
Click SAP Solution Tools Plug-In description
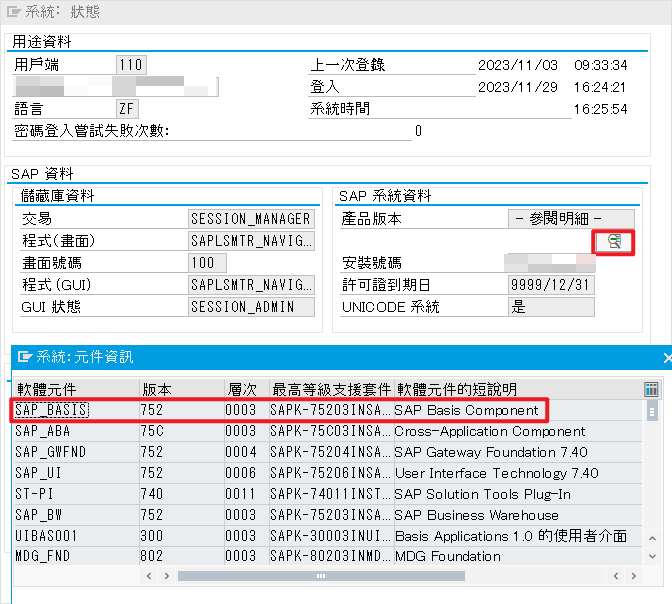tap(483, 494)
